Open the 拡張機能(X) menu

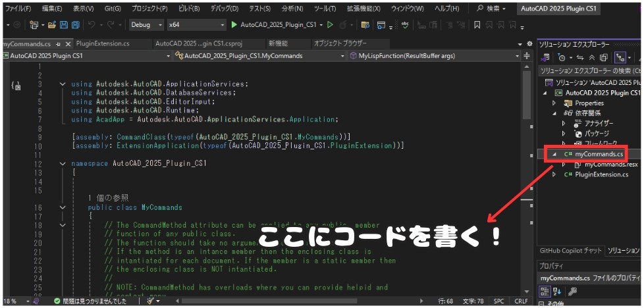363,8
